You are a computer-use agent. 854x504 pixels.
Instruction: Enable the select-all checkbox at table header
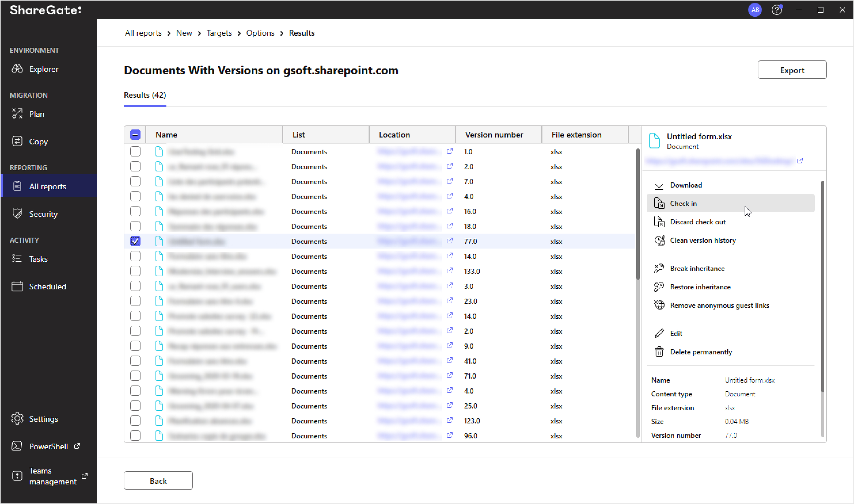click(x=135, y=134)
